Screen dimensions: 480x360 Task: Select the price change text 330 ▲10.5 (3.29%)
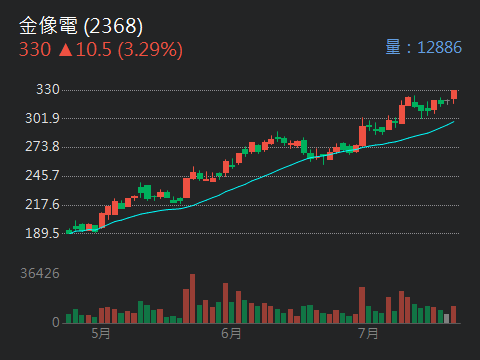[x=101, y=50]
